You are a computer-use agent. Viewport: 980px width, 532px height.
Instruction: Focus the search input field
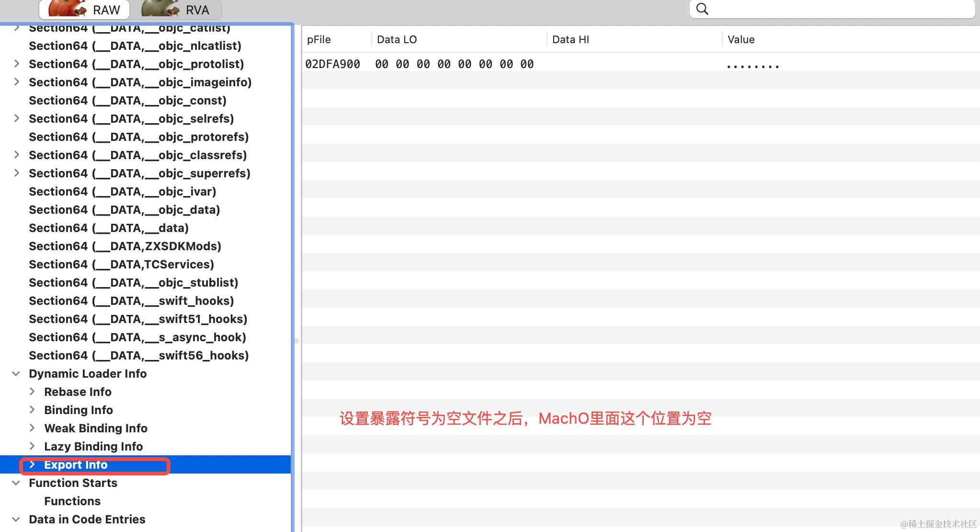[x=838, y=9]
